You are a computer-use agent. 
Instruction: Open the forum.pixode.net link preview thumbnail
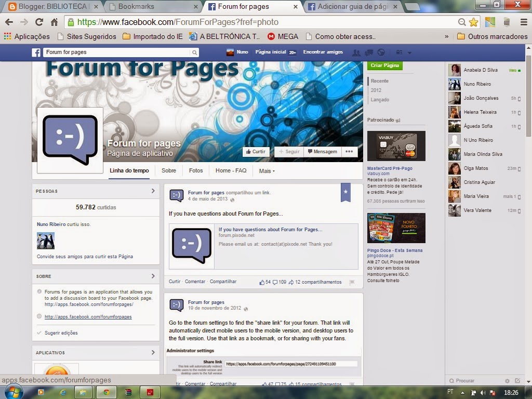point(192,246)
